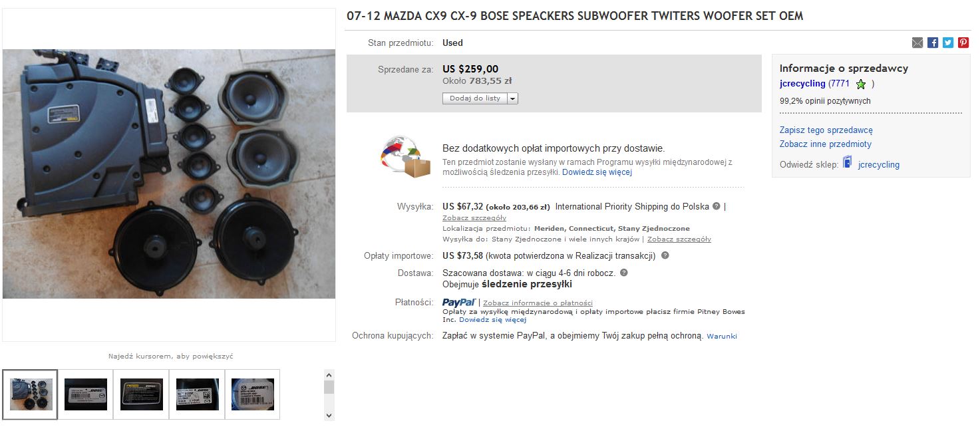Share listing via email icon
This screenshot has width=980, height=429.
pyautogui.click(x=917, y=43)
